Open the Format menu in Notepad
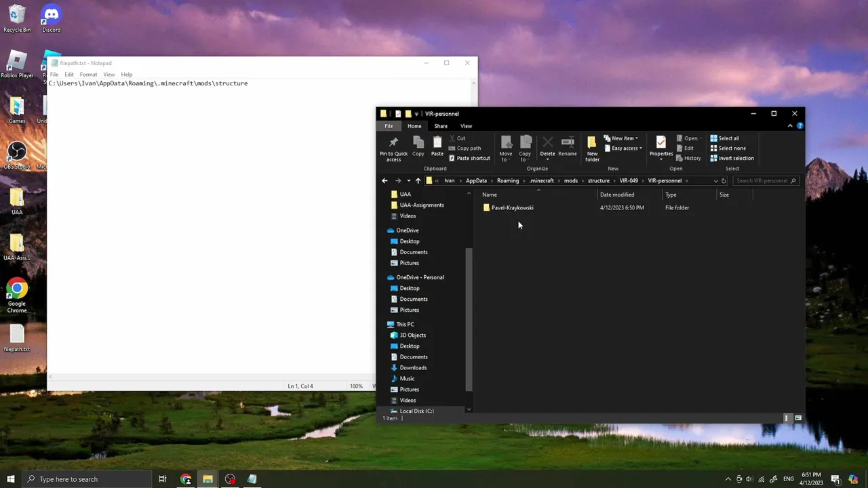Image resolution: width=868 pixels, height=488 pixels. pyautogui.click(x=88, y=75)
